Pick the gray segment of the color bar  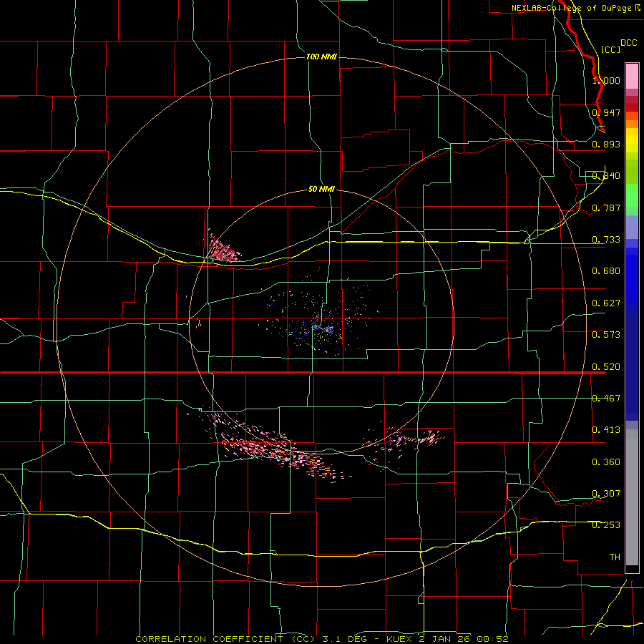click(x=632, y=497)
